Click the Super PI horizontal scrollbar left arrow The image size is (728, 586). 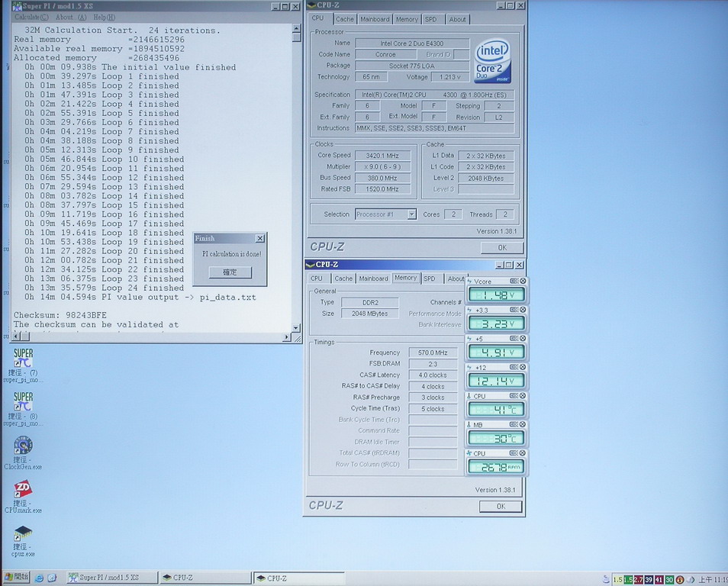tap(17, 336)
